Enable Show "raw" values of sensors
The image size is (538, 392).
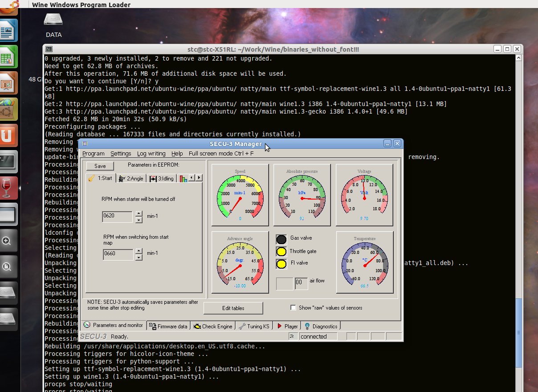(293, 308)
